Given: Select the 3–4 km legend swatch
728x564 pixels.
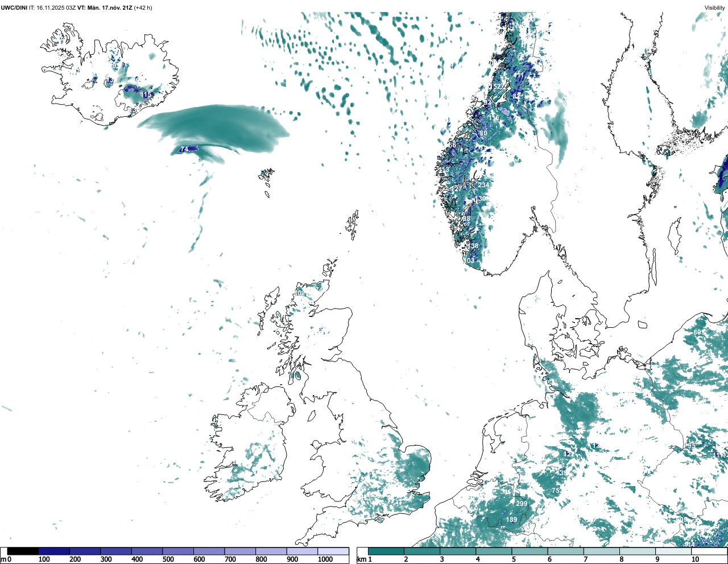Looking at the screenshot, I should [458, 551].
